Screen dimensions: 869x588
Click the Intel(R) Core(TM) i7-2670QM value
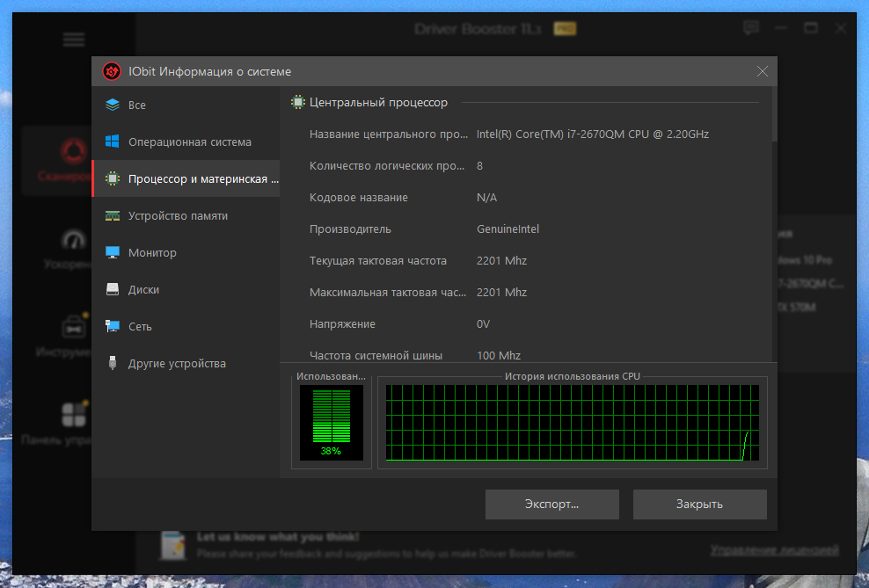593,134
